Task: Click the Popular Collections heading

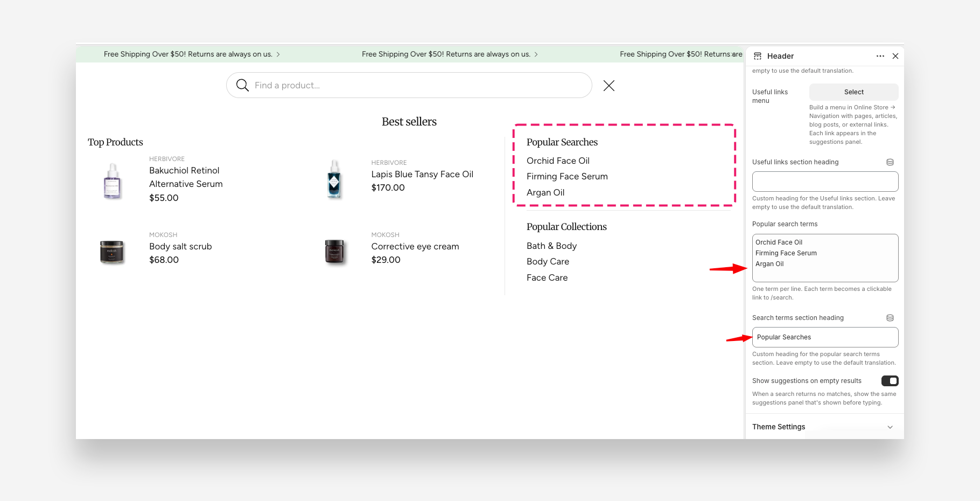Action: pos(566,227)
